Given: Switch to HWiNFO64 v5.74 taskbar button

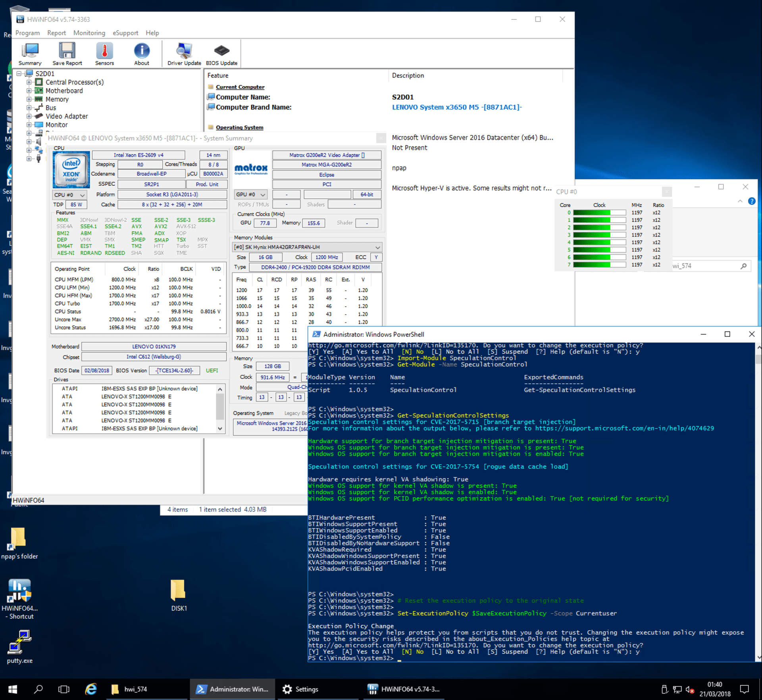Looking at the screenshot, I should pos(403,690).
